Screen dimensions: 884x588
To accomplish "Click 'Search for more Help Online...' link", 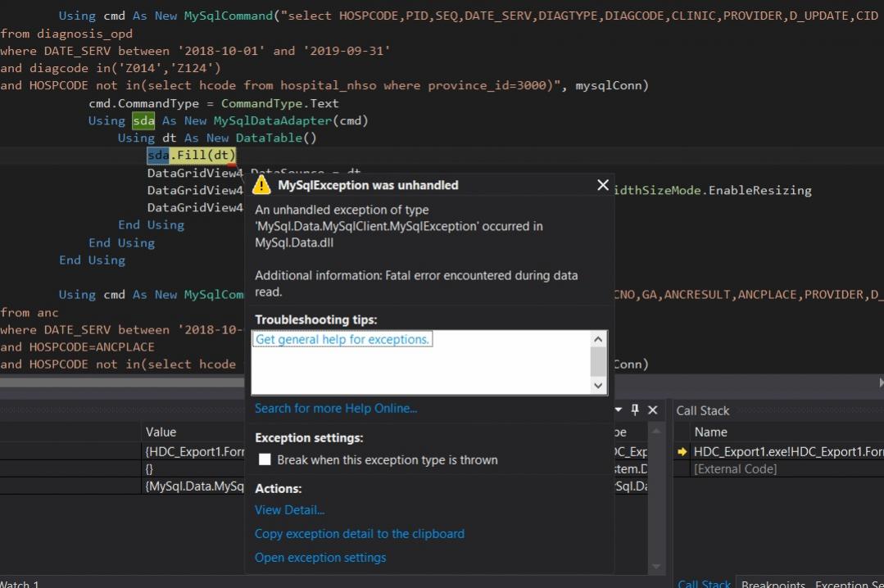I will 336,408.
